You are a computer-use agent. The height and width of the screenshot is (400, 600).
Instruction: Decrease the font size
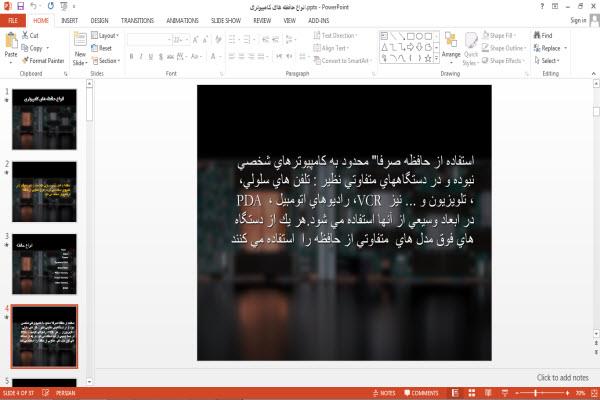pyautogui.click(x=205, y=39)
